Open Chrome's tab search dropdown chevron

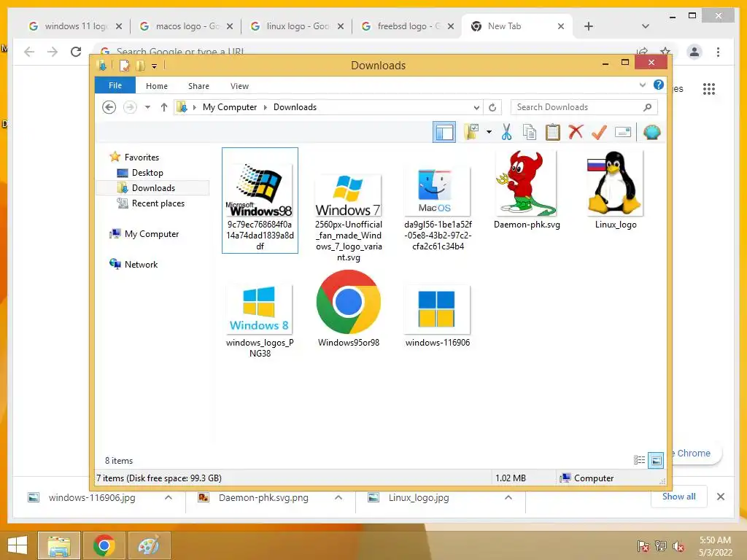coord(645,26)
